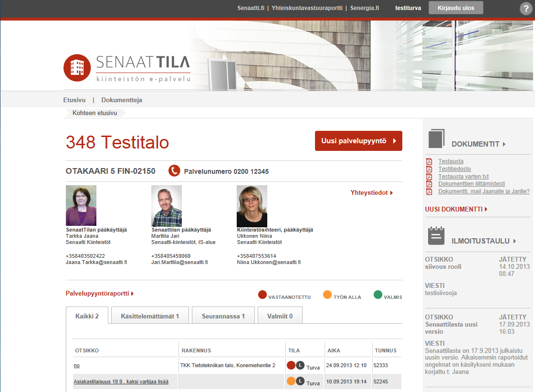Expand the Yhteystiedot contact details link

click(372, 192)
